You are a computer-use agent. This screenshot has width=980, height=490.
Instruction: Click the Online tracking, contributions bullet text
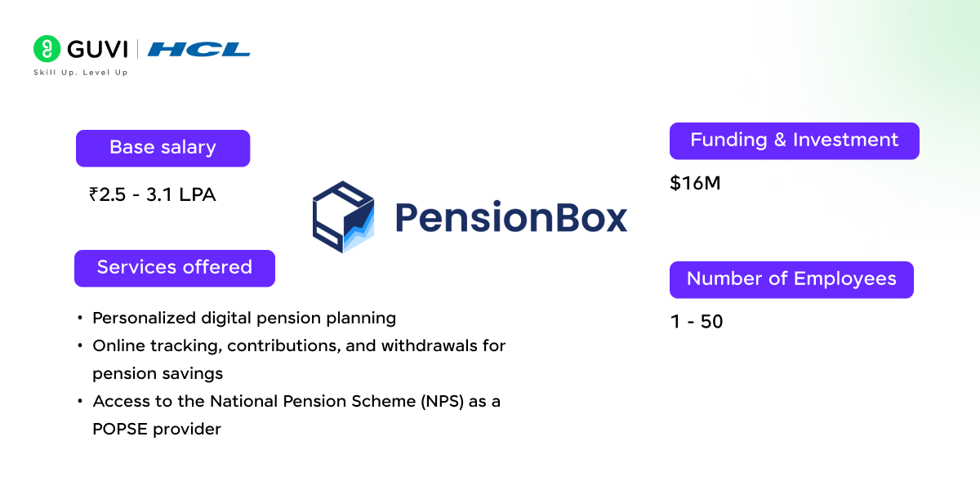(299, 346)
